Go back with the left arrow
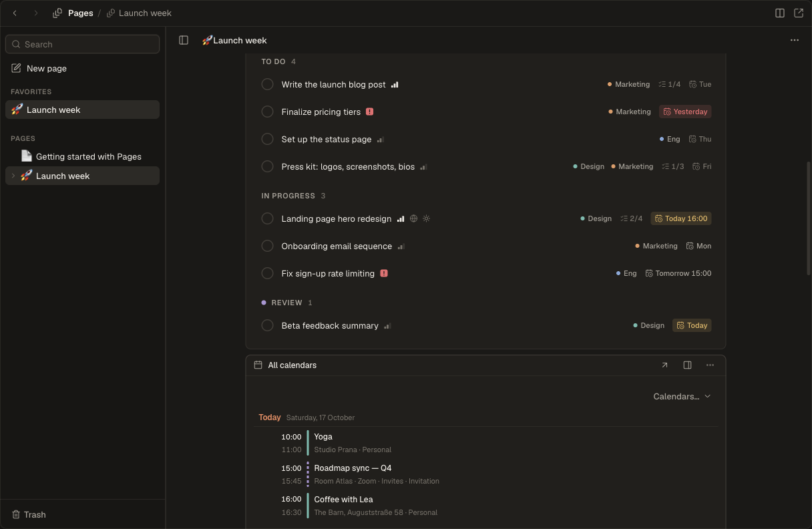Screen dimensions: 812x529 coord(15,13)
